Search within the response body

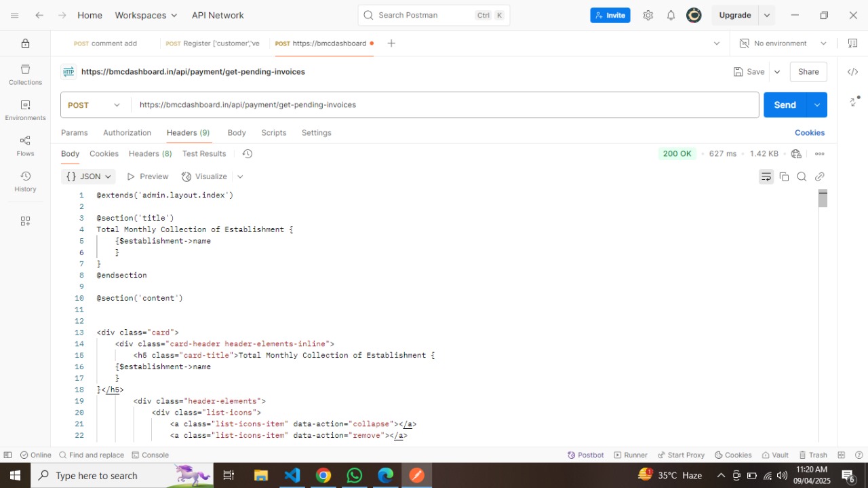click(x=802, y=176)
